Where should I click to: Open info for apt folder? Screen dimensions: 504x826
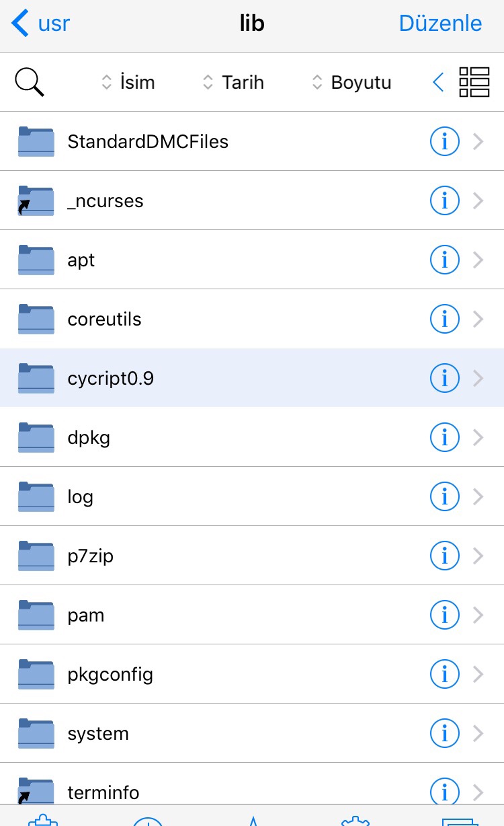[x=444, y=260]
